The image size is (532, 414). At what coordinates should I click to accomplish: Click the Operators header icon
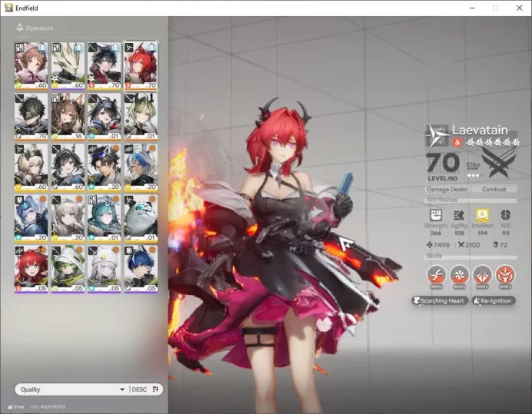tap(20, 28)
